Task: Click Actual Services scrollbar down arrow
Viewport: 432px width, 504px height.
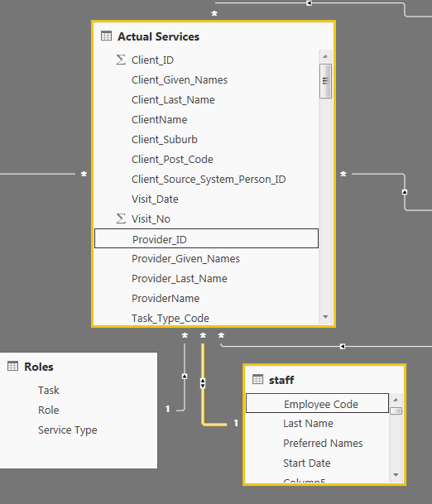Action: (x=325, y=317)
